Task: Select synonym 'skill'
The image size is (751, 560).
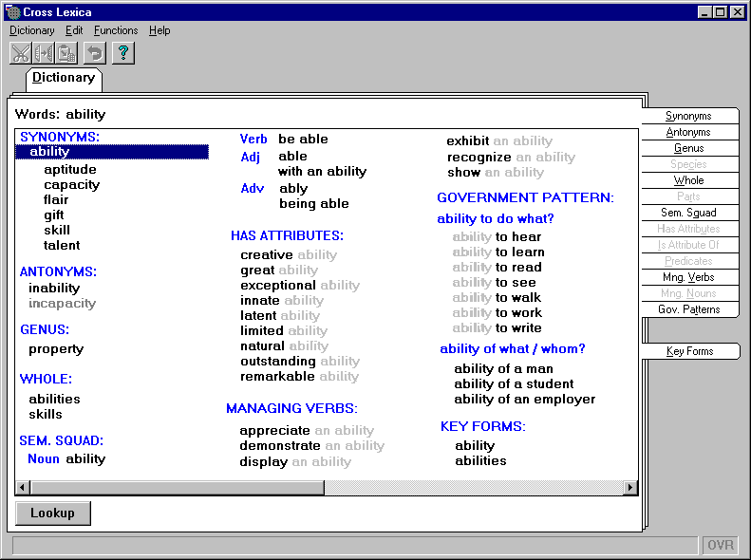Action: click(x=57, y=231)
